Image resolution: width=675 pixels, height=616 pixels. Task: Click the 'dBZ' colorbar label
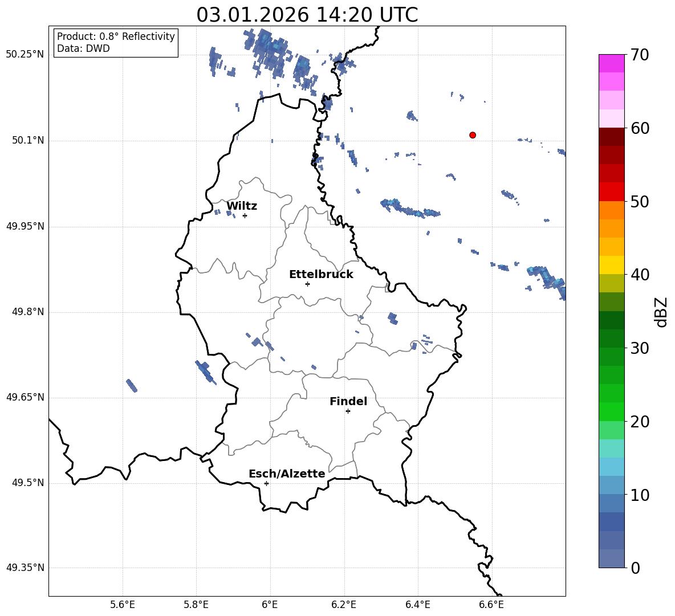[x=661, y=312]
